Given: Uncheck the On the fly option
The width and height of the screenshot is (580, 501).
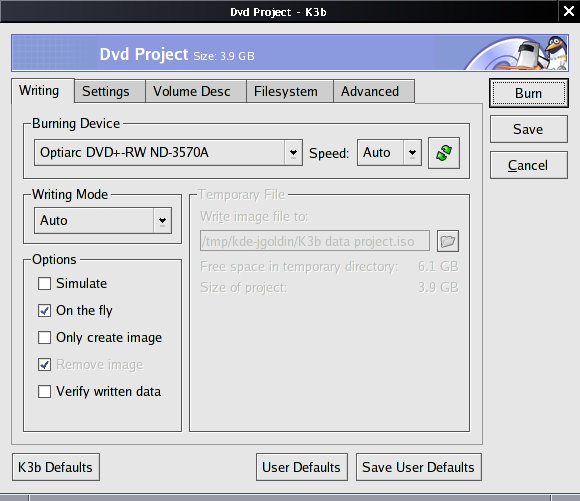Looking at the screenshot, I should pos(44,310).
